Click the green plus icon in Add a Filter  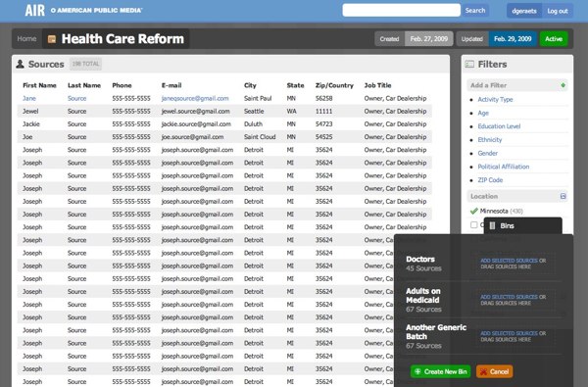563,85
